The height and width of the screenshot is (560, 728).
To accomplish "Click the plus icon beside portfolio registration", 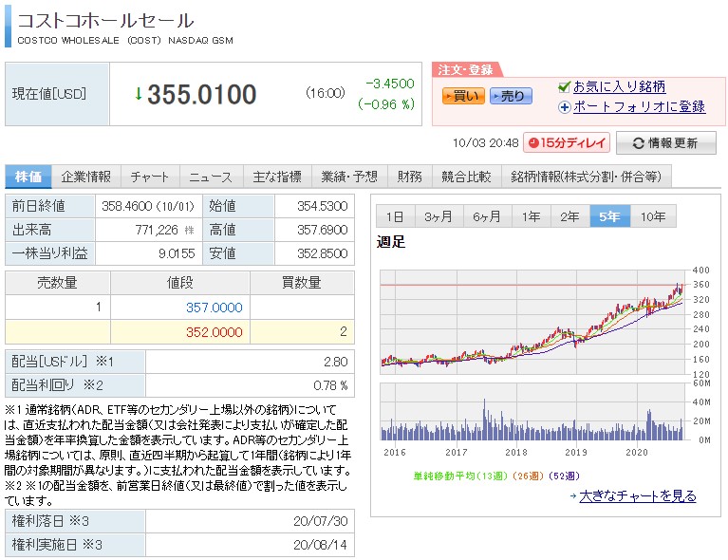I will pos(564,107).
